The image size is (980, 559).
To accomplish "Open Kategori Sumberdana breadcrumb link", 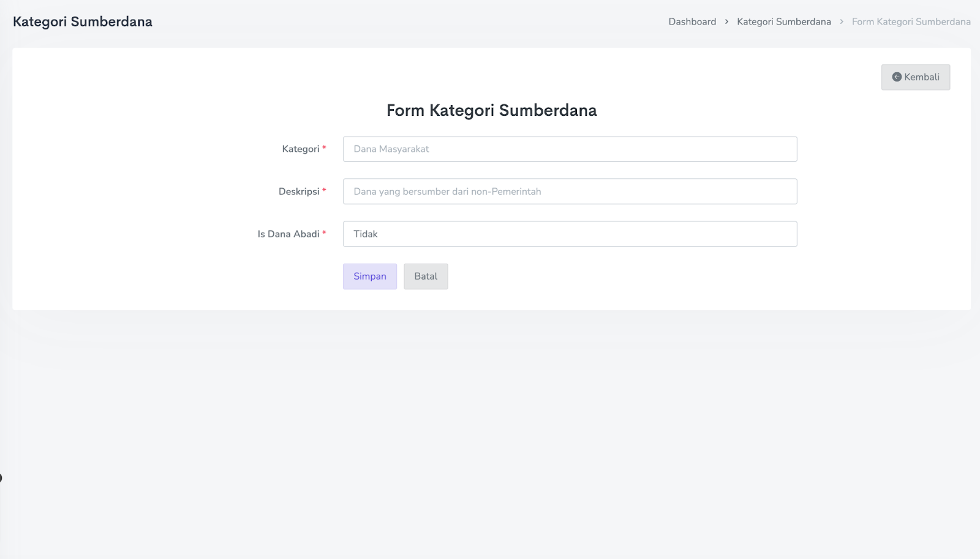I will click(783, 22).
